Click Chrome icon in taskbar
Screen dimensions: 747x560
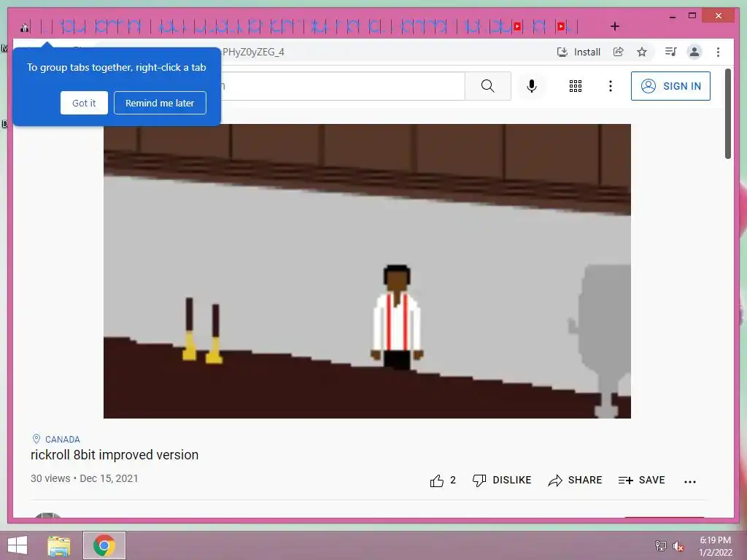click(x=104, y=545)
